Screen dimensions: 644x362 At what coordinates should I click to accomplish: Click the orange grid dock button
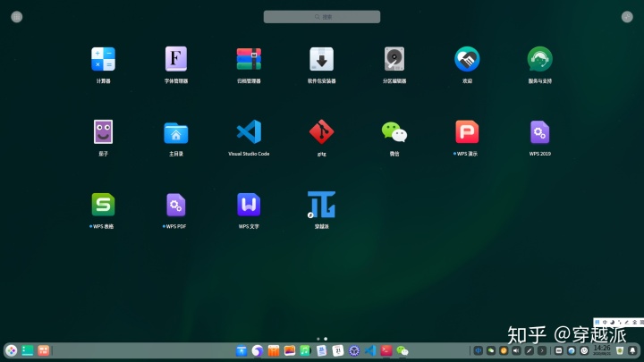[x=44, y=350]
